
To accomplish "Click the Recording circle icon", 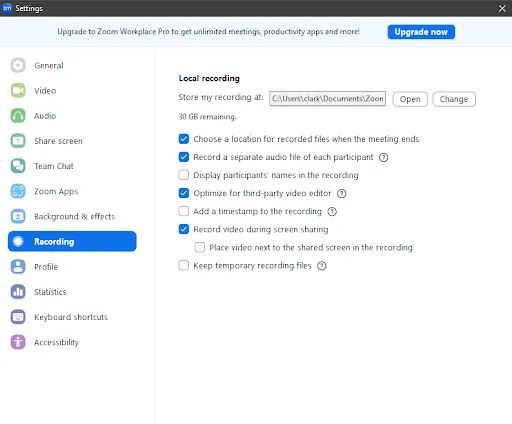I will pyautogui.click(x=18, y=241).
